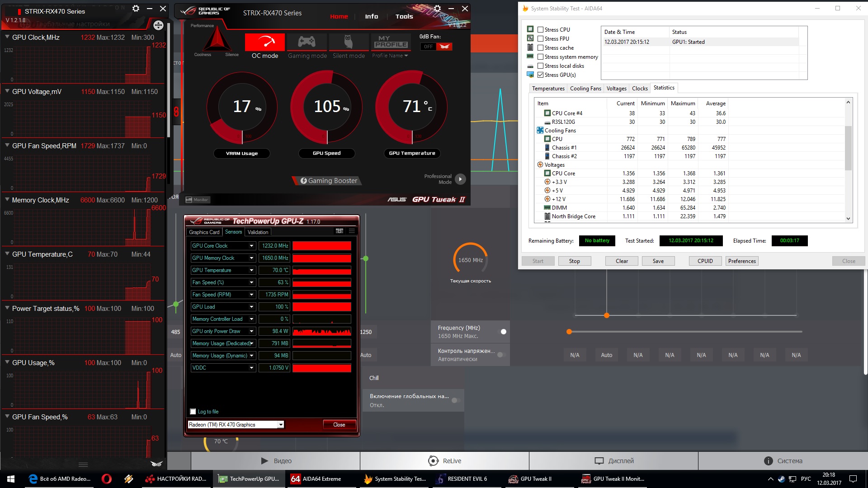Collapse GPU Clock,MHz graph section
Image resolution: width=868 pixels, height=488 pixels.
coord(7,37)
